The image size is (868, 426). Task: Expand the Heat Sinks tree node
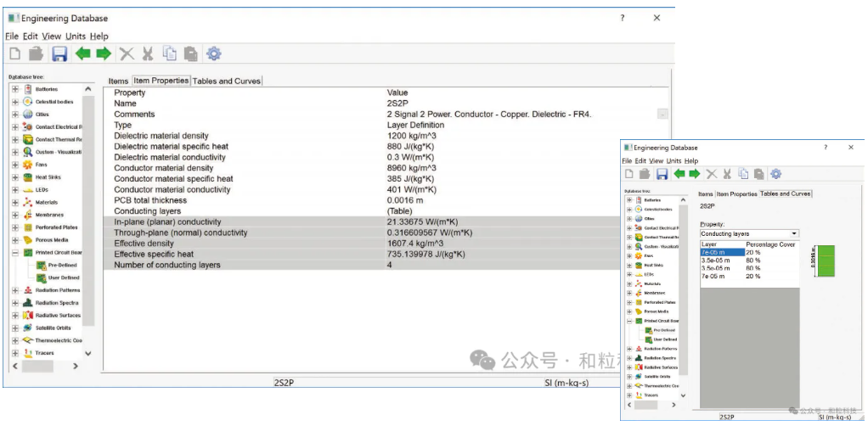(x=15, y=177)
